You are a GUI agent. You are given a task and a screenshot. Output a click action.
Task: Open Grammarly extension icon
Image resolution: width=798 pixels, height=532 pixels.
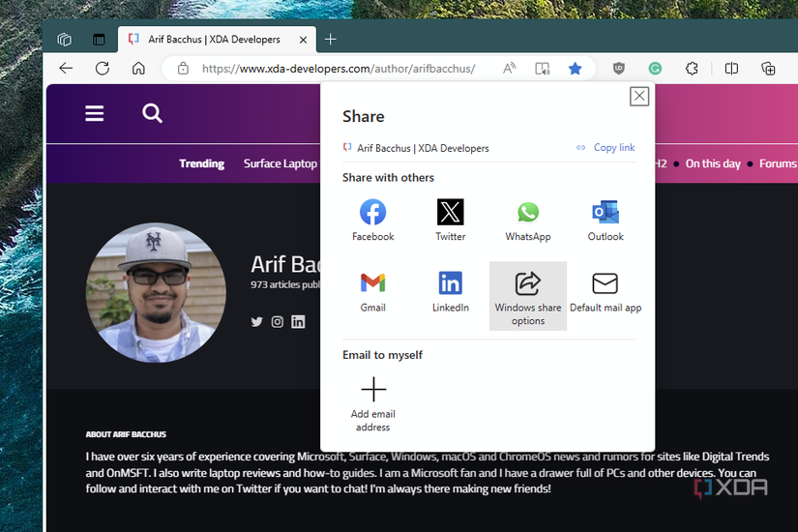point(655,69)
